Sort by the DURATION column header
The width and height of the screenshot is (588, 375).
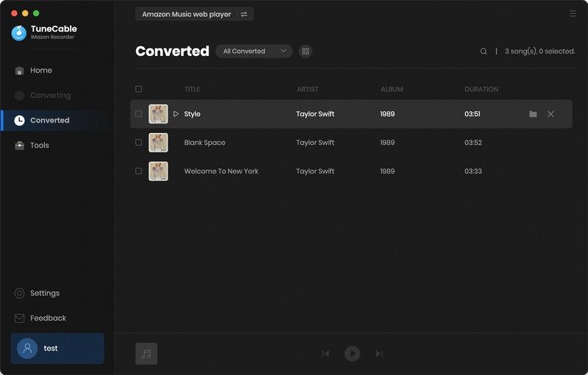481,89
